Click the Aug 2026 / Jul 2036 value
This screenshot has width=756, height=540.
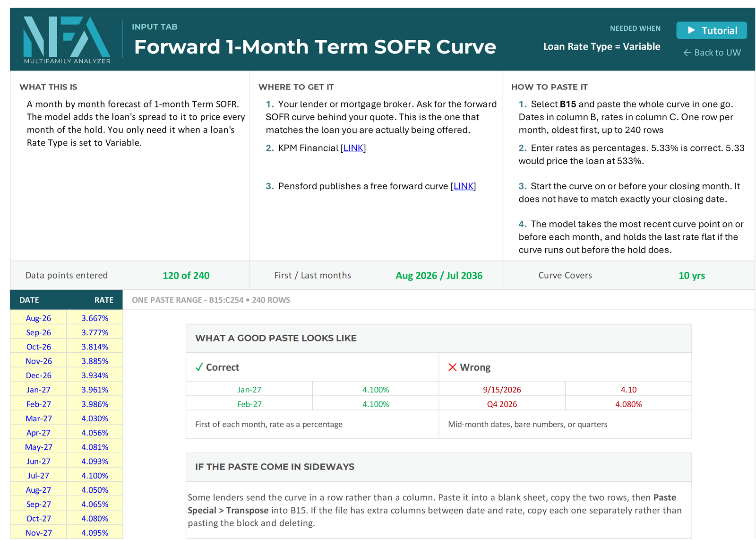click(439, 276)
